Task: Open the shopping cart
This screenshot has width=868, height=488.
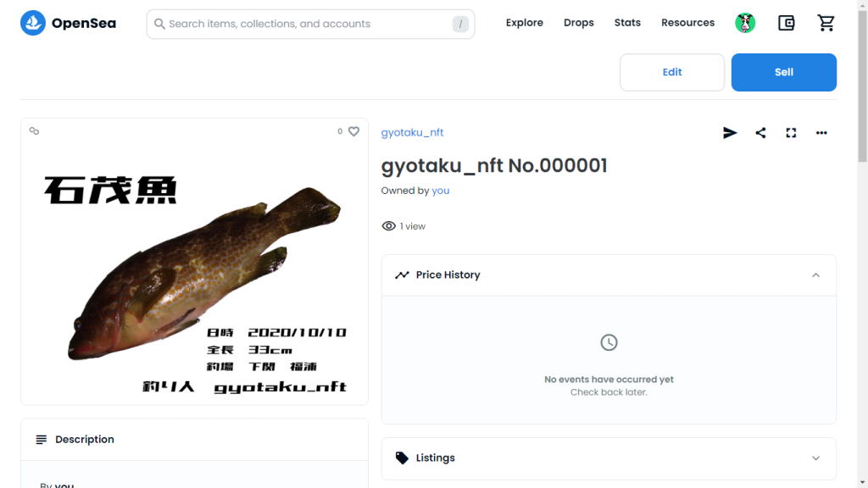Action: pyautogui.click(x=826, y=23)
